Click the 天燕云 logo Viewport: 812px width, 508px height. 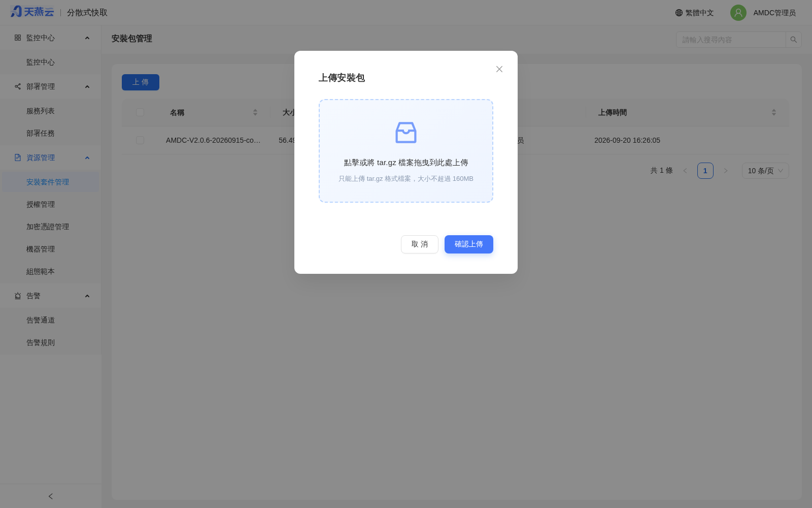pos(32,12)
